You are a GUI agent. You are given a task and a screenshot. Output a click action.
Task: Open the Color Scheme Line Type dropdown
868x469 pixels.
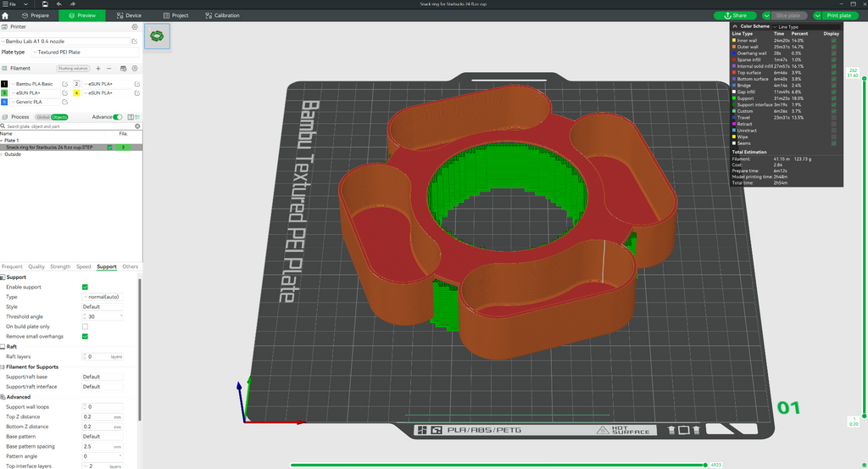tap(806, 26)
